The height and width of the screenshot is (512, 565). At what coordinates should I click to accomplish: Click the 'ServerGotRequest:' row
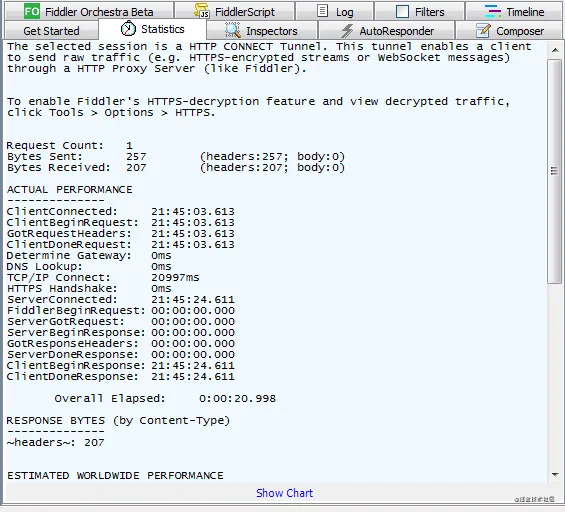point(121,321)
